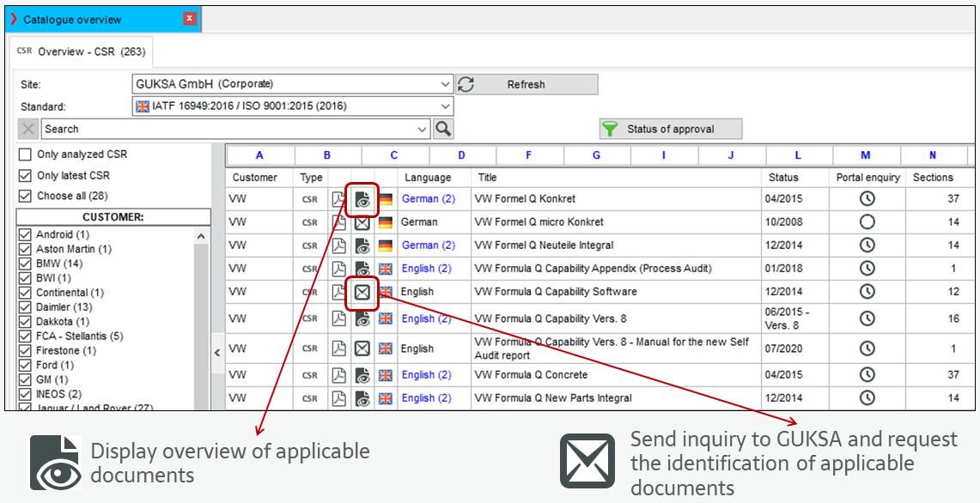Click portal enquiry clock for the 07/2020 row
Viewport: 980px width, 503px height.
[867, 348]
